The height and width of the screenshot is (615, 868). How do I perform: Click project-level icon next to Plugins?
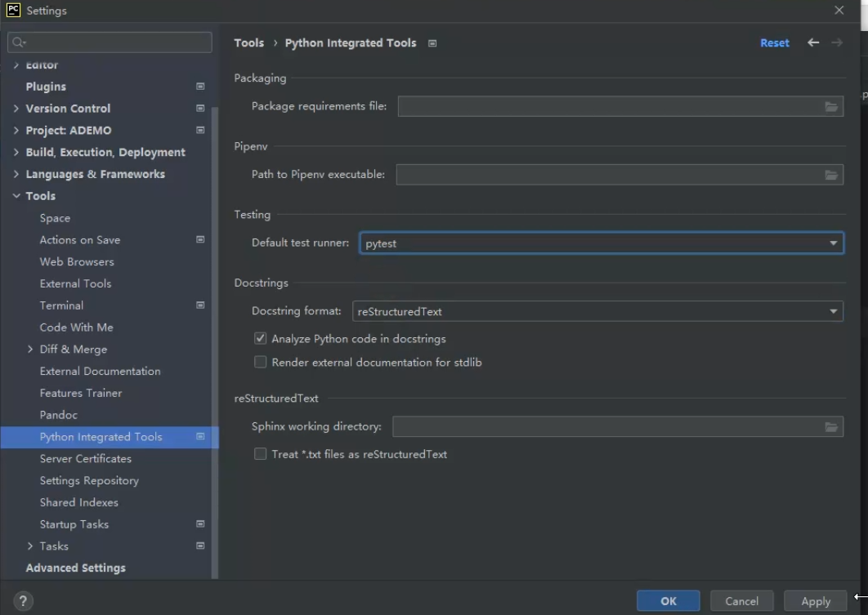pyautogui.click(x=200, y=87)
